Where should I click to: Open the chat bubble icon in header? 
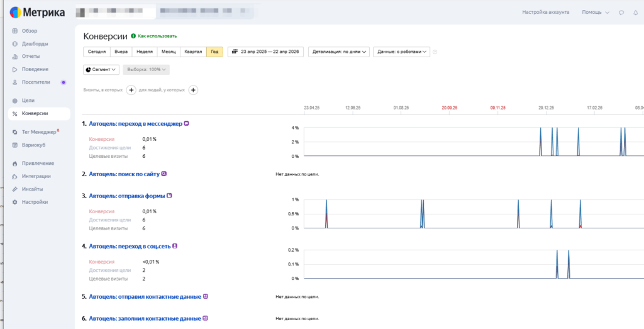tap(621, 13)
